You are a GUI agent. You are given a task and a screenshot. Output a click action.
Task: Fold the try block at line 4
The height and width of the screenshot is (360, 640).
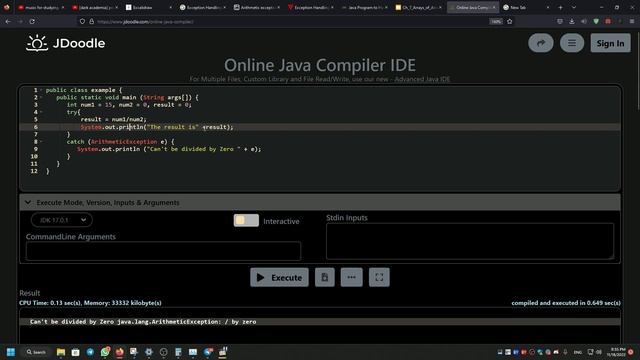pos(41,112)
